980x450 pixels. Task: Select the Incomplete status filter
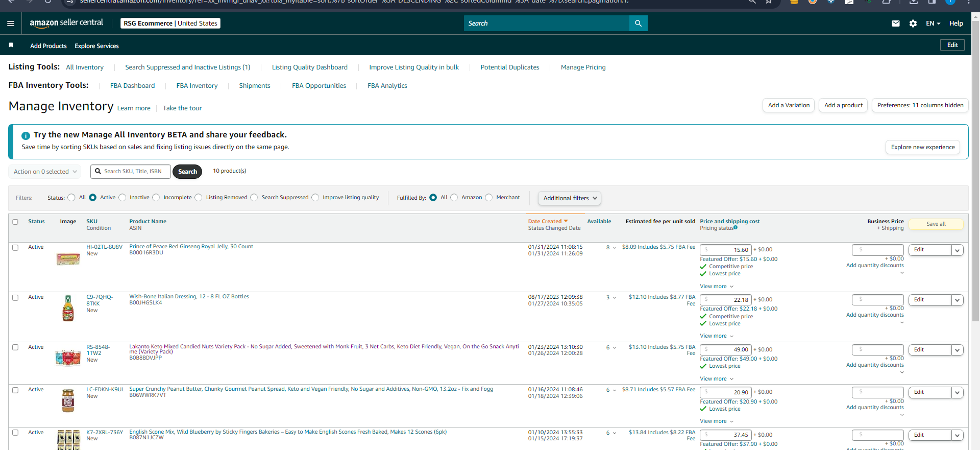point(156,198)
